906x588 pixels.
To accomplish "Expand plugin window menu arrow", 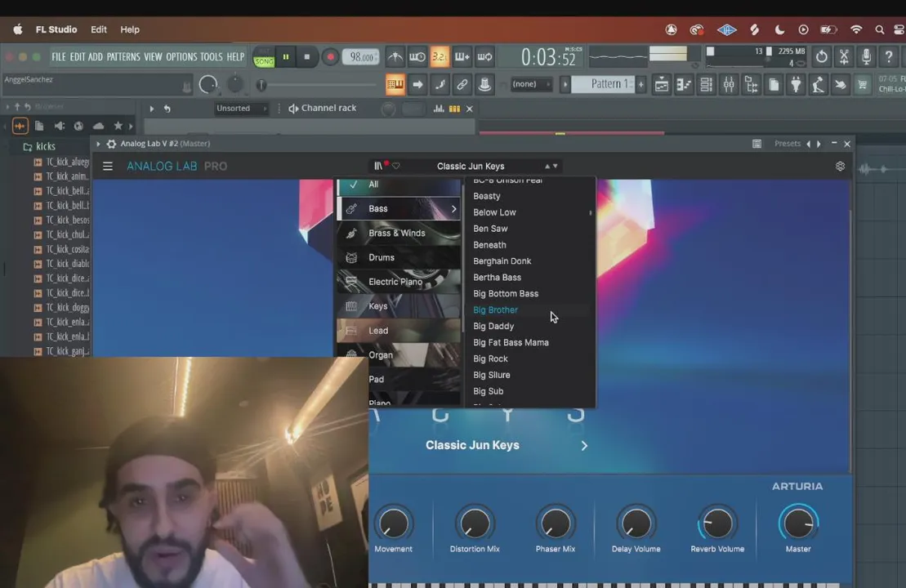I will [98, 144].
